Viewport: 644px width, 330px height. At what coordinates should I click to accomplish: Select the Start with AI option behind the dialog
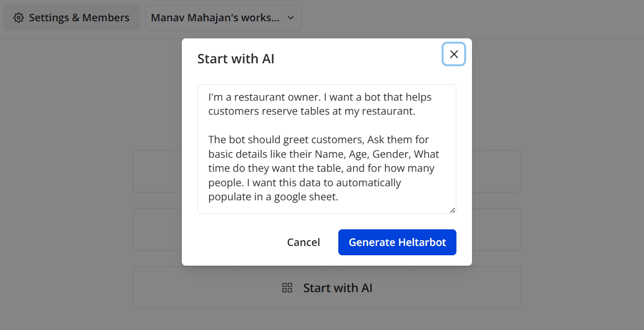pyautogui.click(x=337, y=288)
